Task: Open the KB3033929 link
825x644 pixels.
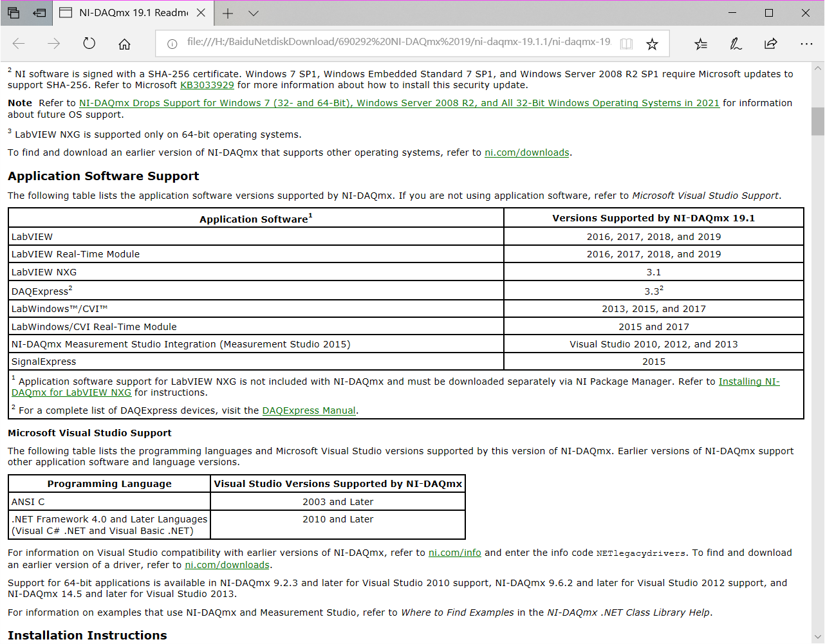Action: click(207, 85)
